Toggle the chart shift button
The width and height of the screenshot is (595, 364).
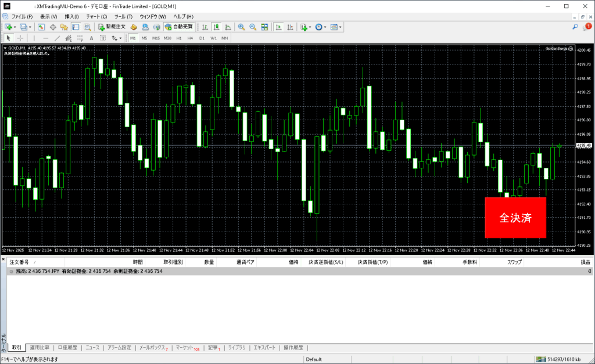pos(290,27)
